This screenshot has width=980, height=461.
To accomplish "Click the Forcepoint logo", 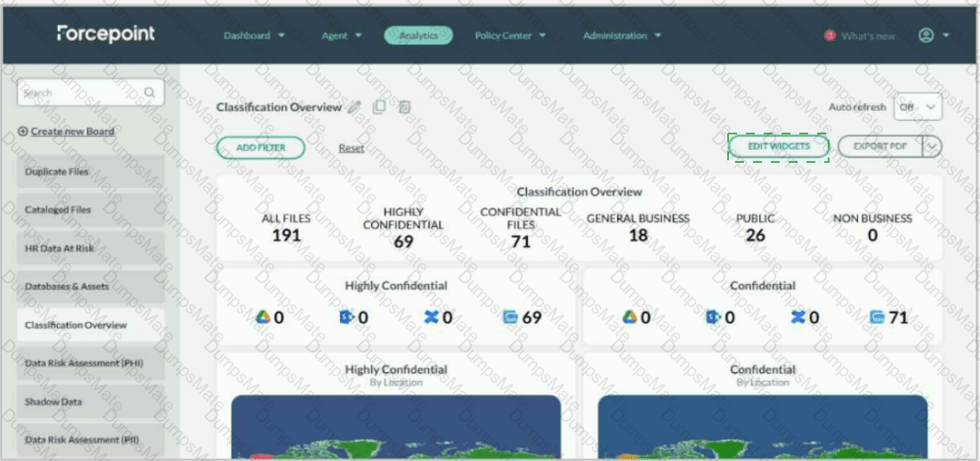I will coord(106,34).
